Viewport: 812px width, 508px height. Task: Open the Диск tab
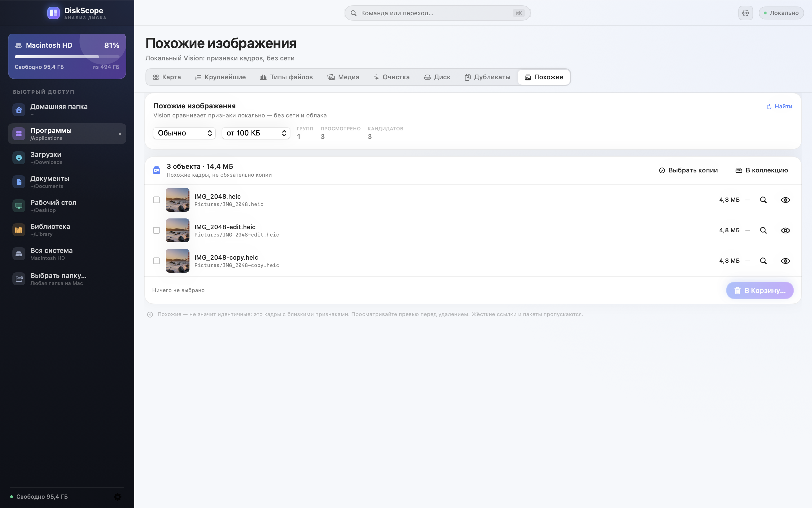pyautogui.click(x=437, y=77)
